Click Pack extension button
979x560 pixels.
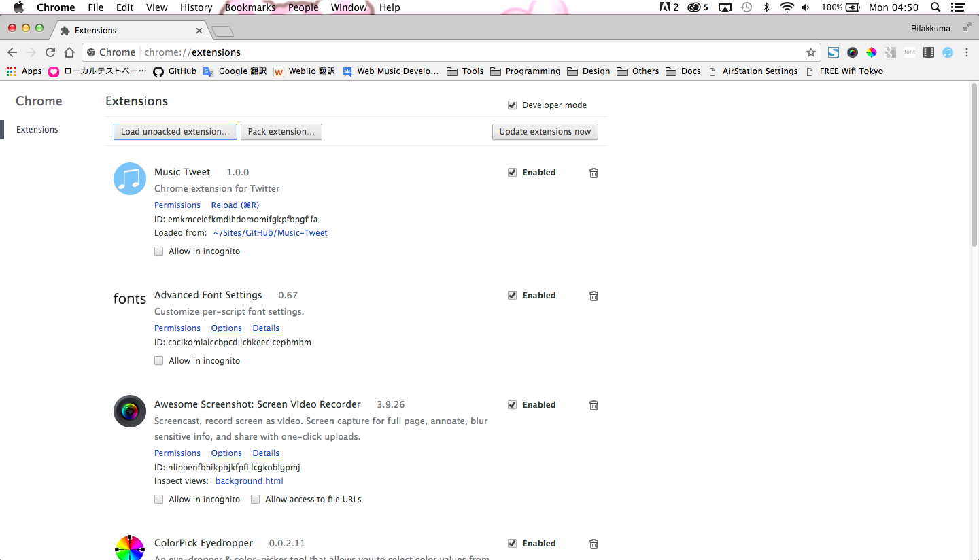(281, 132)
